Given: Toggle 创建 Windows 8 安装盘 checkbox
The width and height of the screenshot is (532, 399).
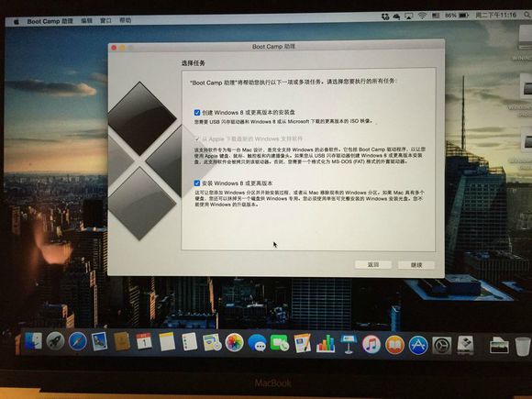Looking at the screenshot, I should (x=197, y=112).
